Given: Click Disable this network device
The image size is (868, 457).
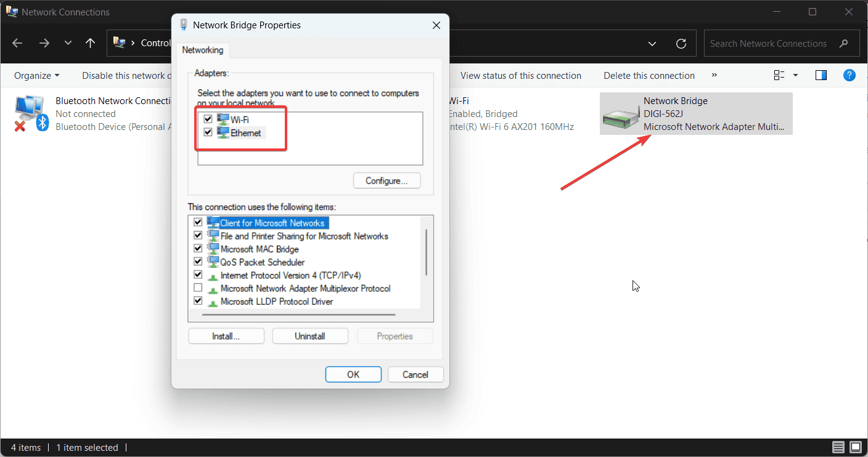Looking at the screenshot, I should pyautogui.click(x=126, y=75).
